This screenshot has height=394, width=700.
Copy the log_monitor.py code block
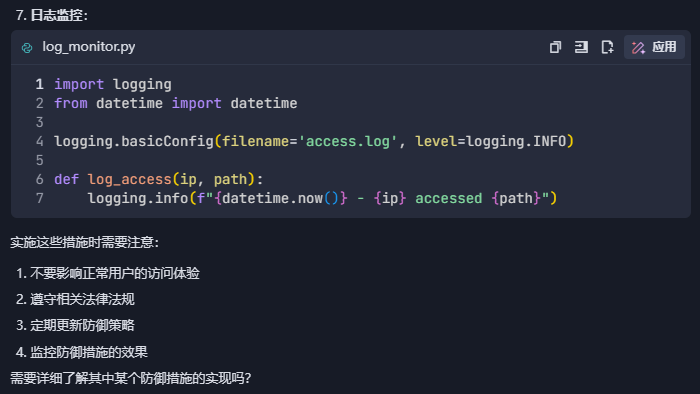pos(555,47)
